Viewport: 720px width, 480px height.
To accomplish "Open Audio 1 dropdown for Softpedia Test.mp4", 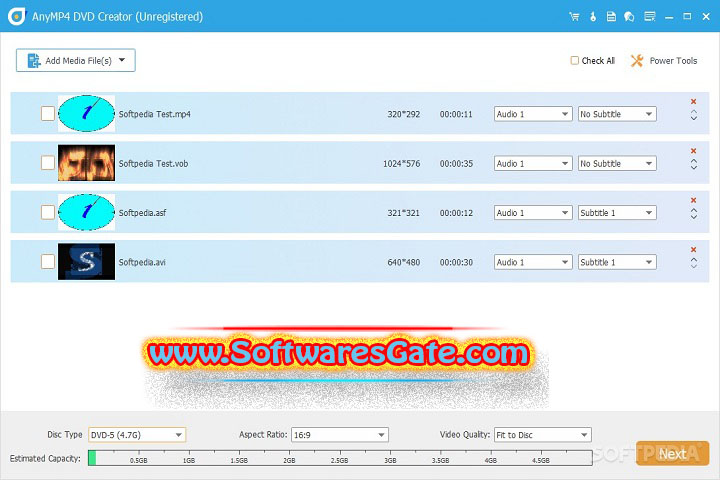I will [533, 114].
